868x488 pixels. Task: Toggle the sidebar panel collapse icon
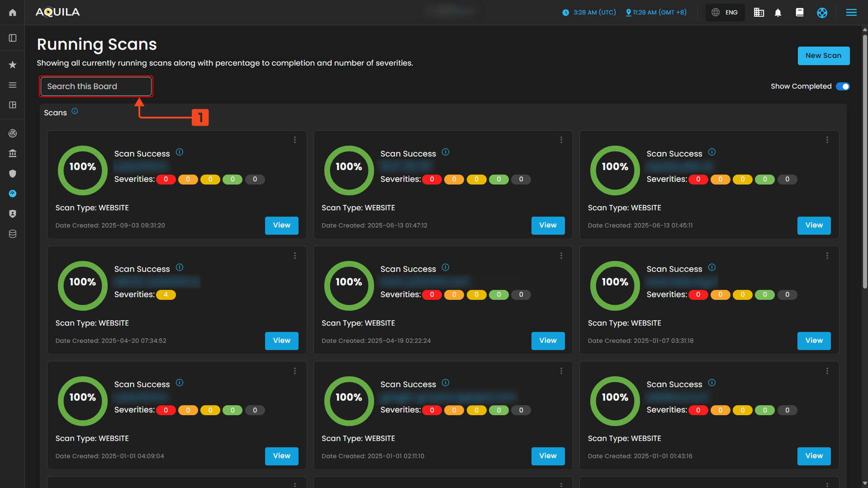click(x=13, y=38)
